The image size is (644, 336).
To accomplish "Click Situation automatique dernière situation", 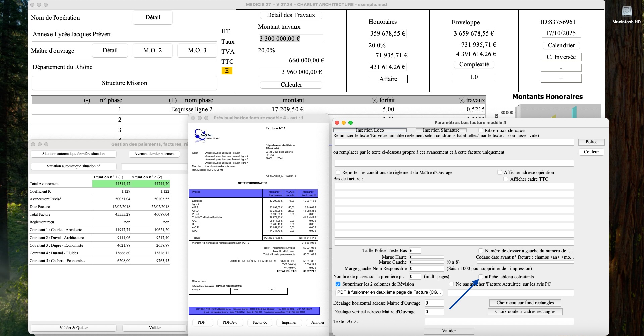I will pos(73,154).
